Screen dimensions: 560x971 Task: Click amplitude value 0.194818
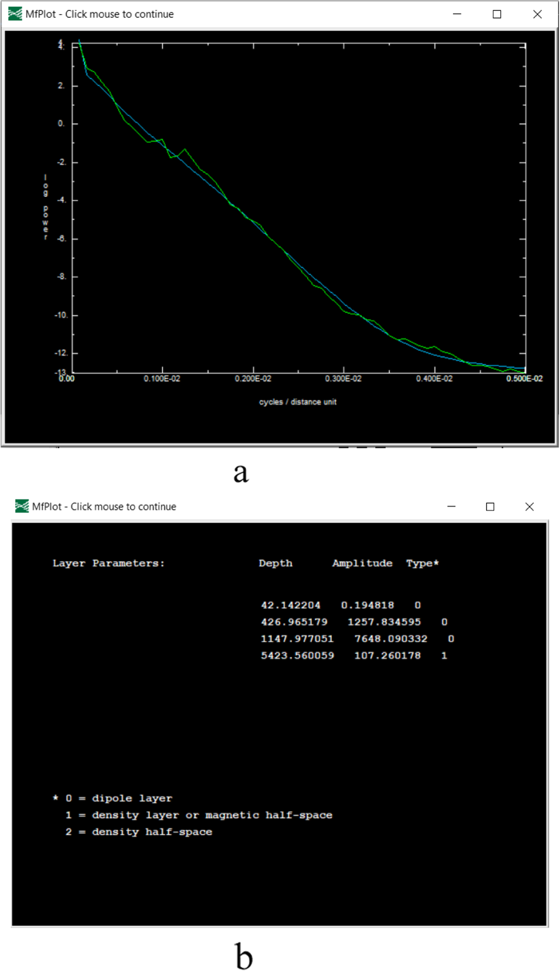pos(367,605)
